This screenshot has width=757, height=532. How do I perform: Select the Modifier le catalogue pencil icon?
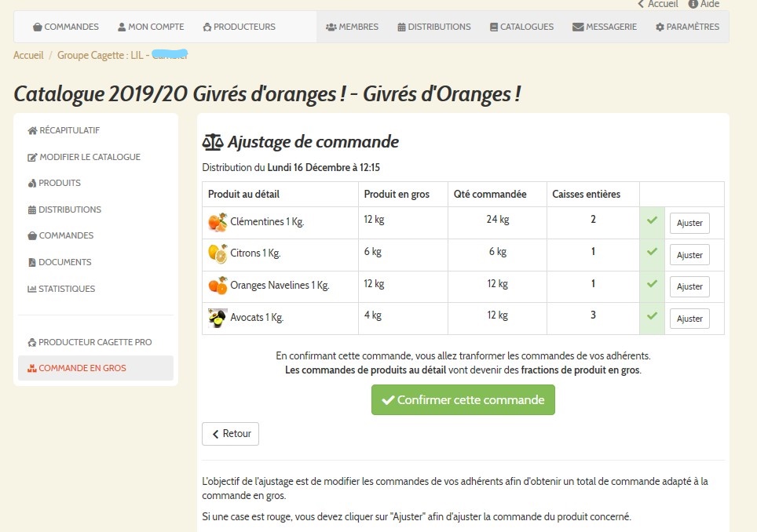[32, 157]
